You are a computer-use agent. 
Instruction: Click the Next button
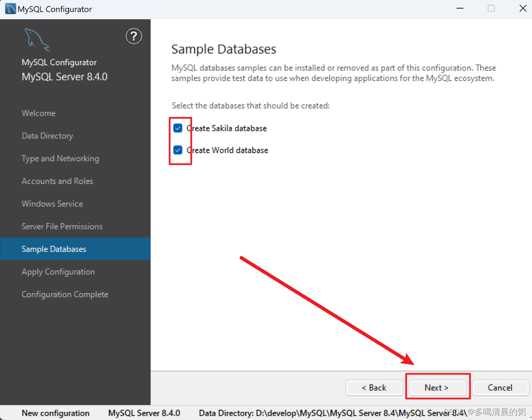coord(437,387)
